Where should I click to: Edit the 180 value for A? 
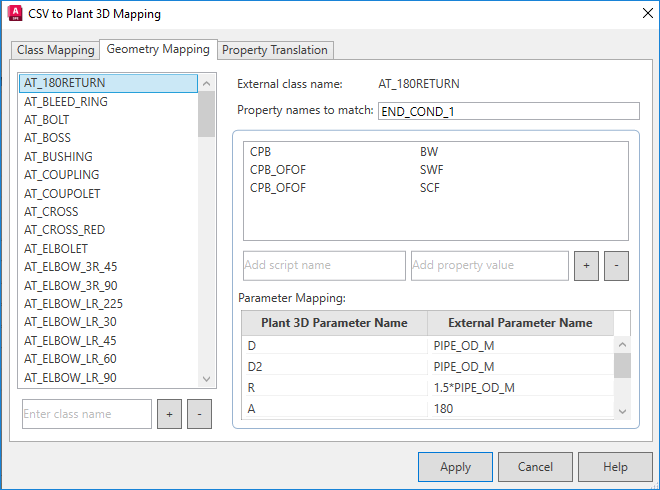521,409
